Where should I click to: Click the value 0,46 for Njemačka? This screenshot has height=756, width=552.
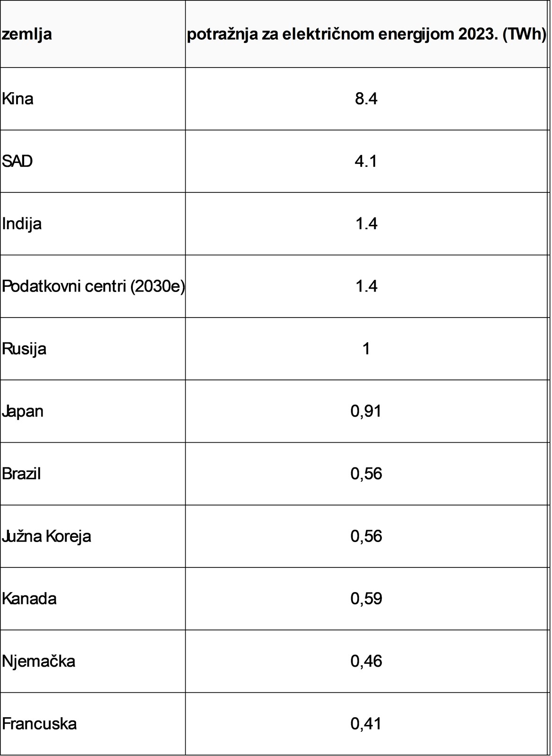[366, 661]
